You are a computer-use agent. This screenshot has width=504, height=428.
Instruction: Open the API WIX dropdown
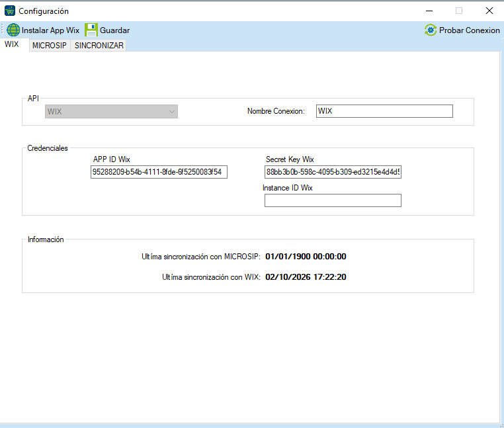pos(111,112)
